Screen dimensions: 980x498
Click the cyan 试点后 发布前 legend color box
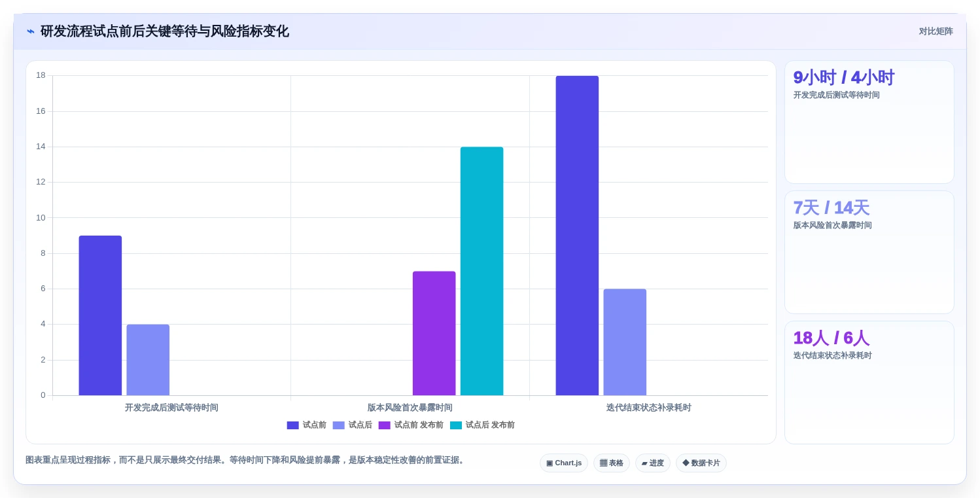click(456, 425)
